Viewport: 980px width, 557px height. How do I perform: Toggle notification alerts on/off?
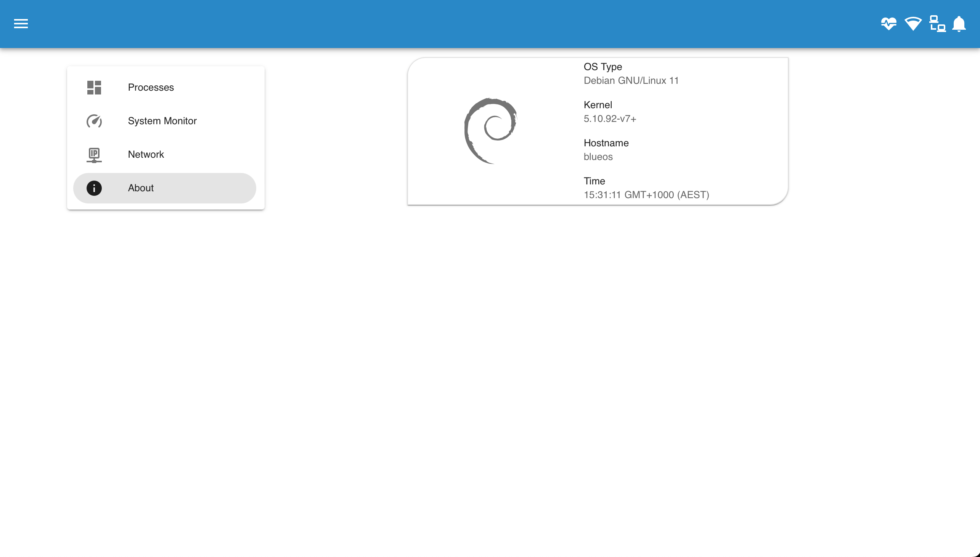pos(959,24)
